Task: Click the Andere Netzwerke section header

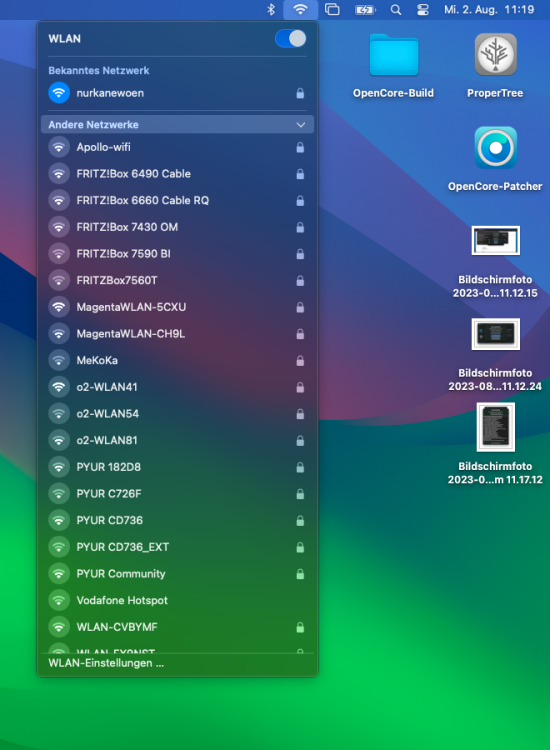Action: click(x=177, y=124)
